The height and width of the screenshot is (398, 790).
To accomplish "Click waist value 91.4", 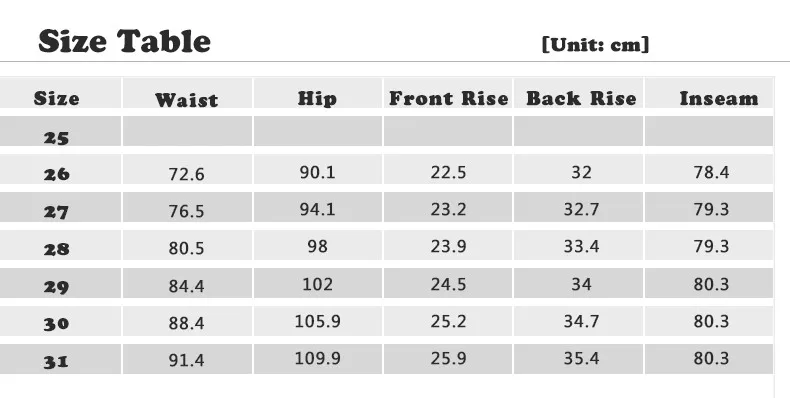I will tap(186, 360).
